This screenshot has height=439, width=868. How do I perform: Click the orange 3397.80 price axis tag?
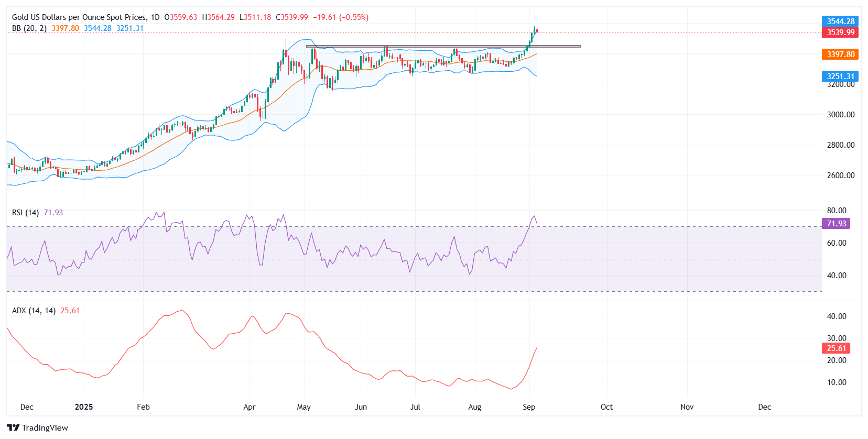[840, 54]
